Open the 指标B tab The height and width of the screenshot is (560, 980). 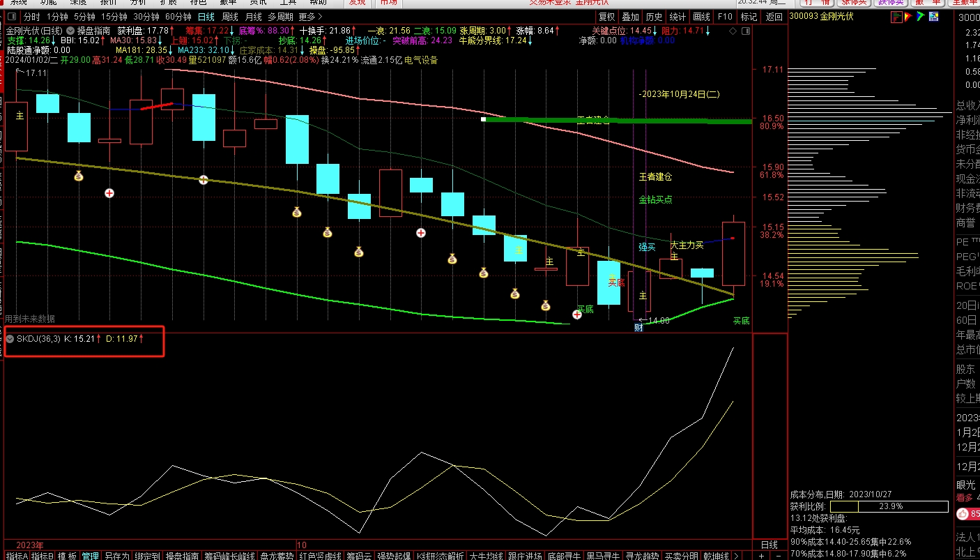coord(43,556)
